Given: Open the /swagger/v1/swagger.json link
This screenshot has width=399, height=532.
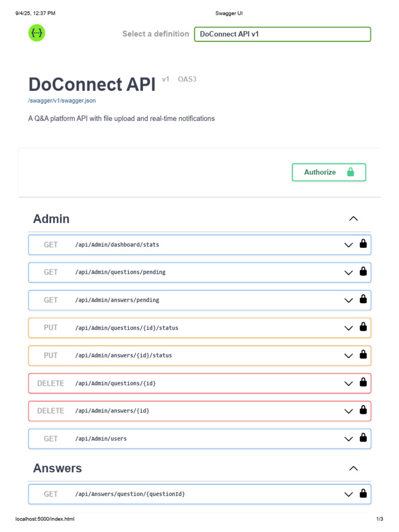Looking at the screenshot, I should click(62, 101).
